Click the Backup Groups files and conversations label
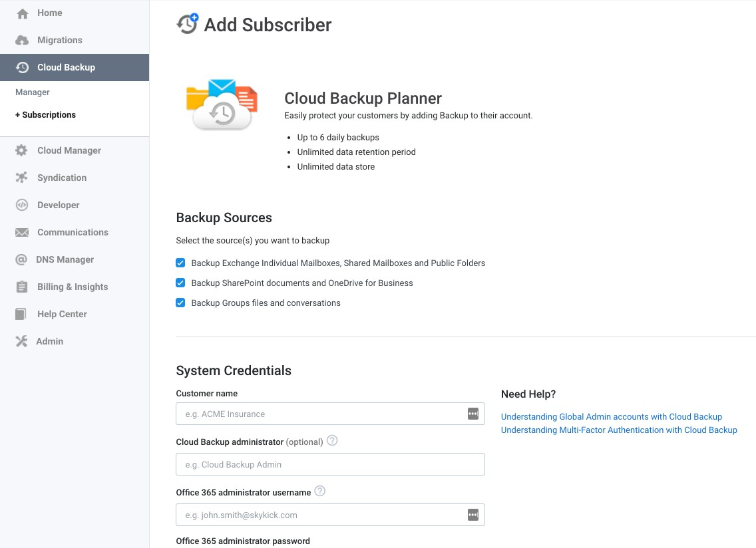The image size is (756, 548). [266, 303]
